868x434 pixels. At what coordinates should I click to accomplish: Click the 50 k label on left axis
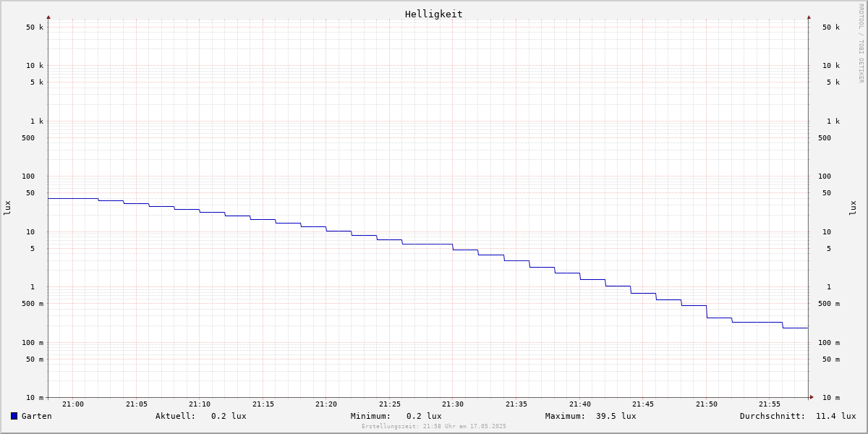[35, 27]
